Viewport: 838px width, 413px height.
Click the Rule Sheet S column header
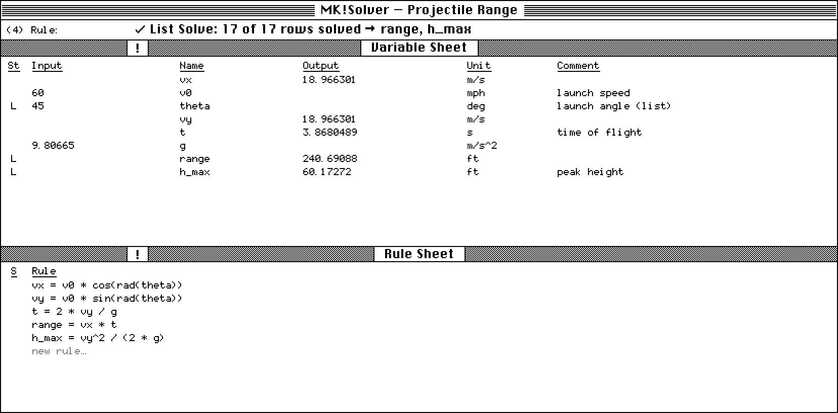click(13, 271)
